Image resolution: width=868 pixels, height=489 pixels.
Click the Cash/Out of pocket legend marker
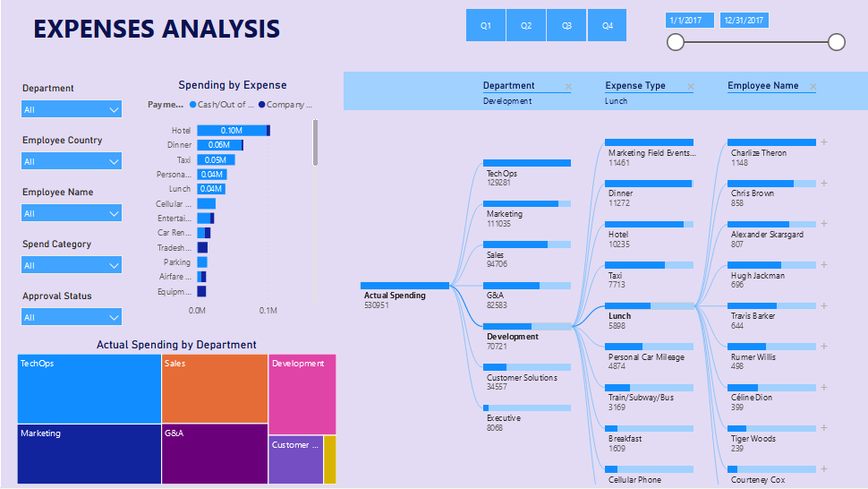[192, 105]
